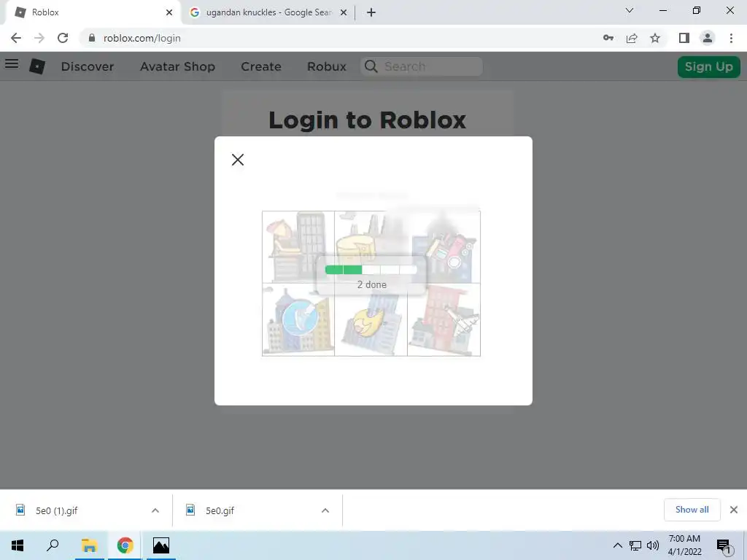Screen dimensions: 747x560
Task: Go back with the browser back arrow
Action: click(16, 38)
